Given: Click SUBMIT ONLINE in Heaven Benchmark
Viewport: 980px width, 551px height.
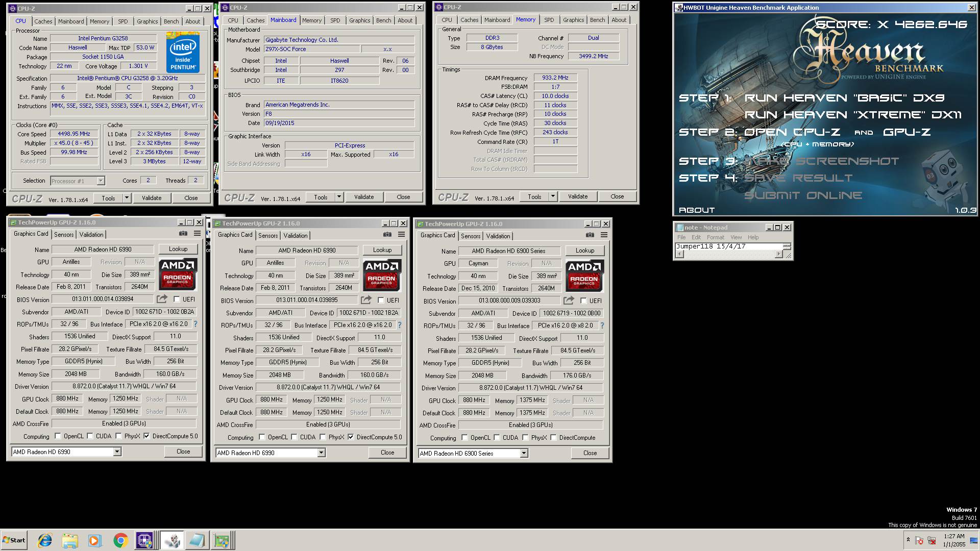Looking at the screenshot, I should 803,195.
